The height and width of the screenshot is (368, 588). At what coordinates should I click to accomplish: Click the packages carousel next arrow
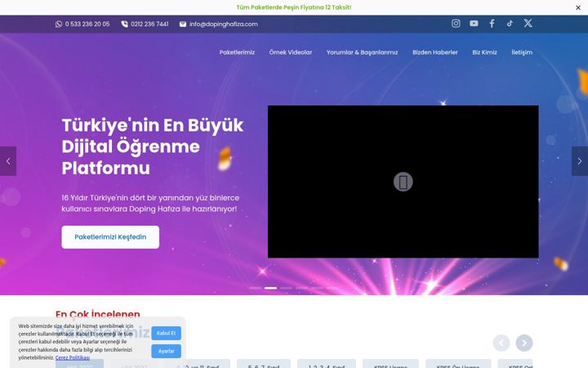coord(523,343)
